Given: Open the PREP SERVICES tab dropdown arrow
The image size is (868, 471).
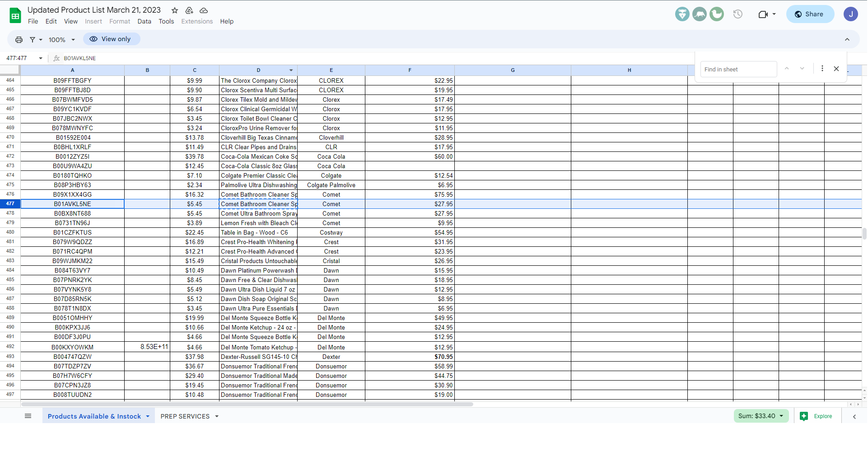Looking at the screenshot, I should [x=217, y=417].
